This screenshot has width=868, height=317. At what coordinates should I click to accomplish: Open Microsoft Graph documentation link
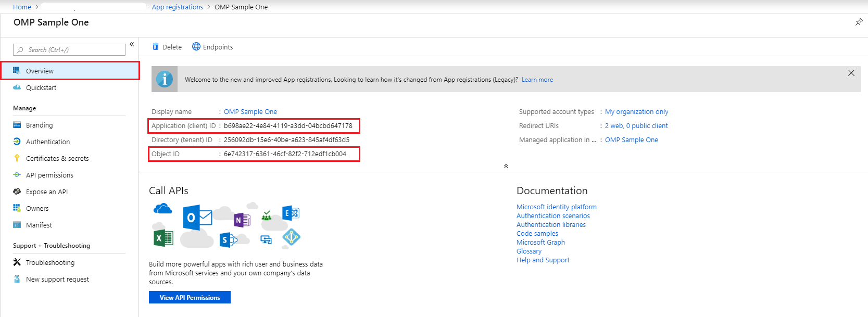tap(540, 242)
